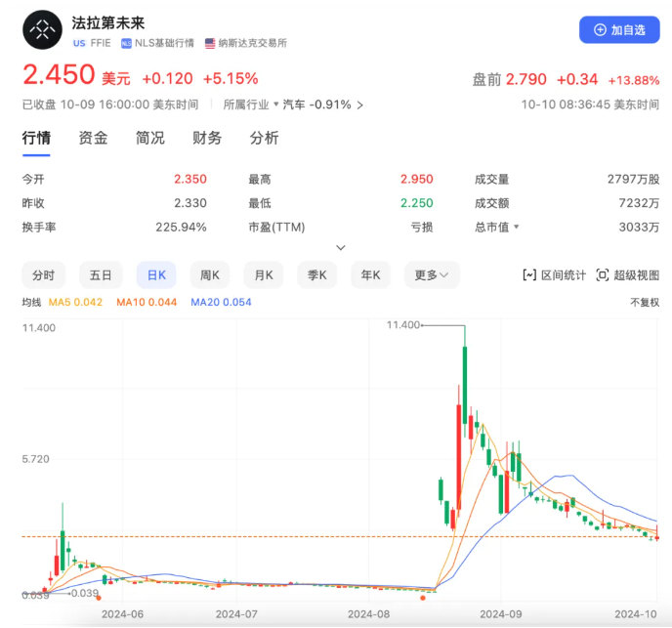Select the 分时 chart period
The image size is (672, 628).
click(43, 275)
